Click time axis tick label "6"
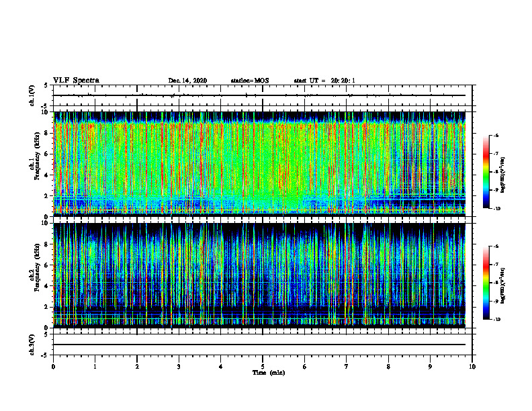The image size is (532, 411). point(305,367)
